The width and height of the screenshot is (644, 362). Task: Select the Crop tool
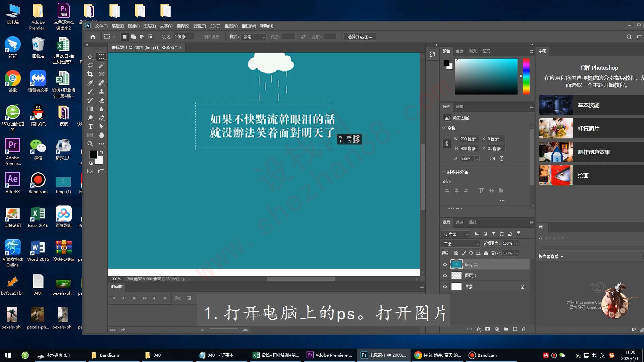click(90, 74)
